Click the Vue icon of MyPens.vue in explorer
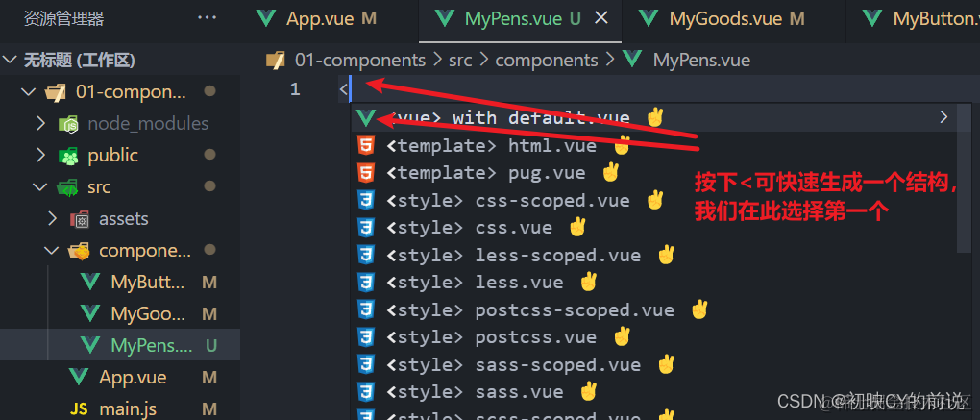This screenshot has height=420, width=980. coord(90,344)
